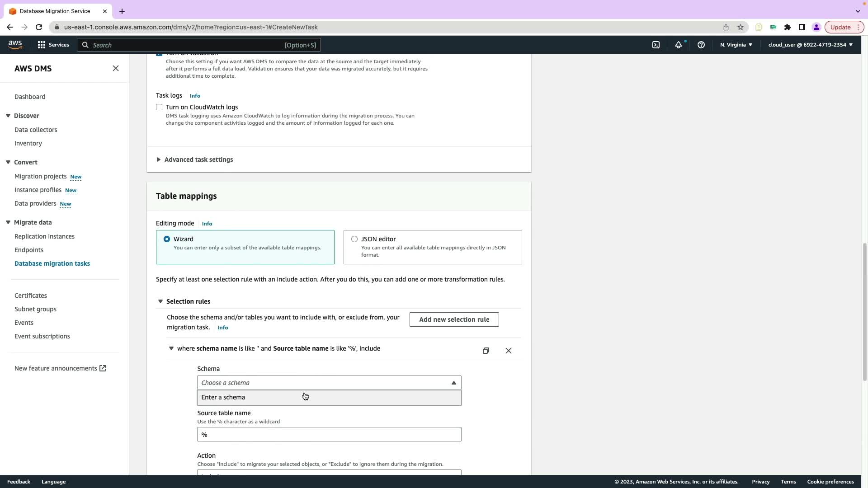Collapse the Selection rules section
The width and height of the screenshot is (868, 488).
pyautogui.click(x=160, y=301)
